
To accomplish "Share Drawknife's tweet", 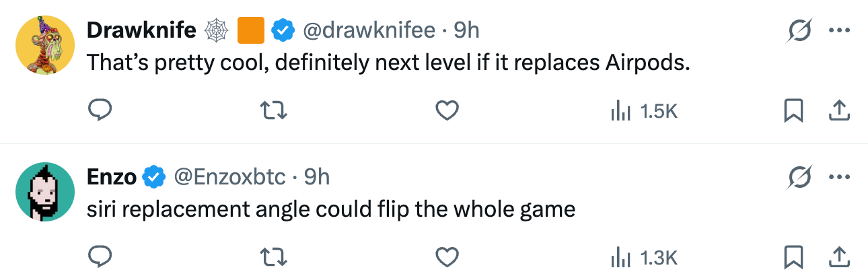I will [x=838, y=110].
